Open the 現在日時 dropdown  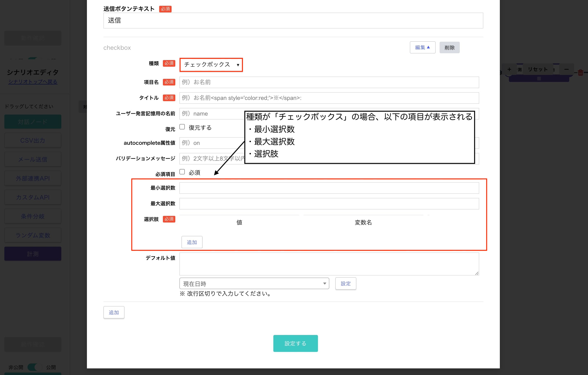(254, 283)
